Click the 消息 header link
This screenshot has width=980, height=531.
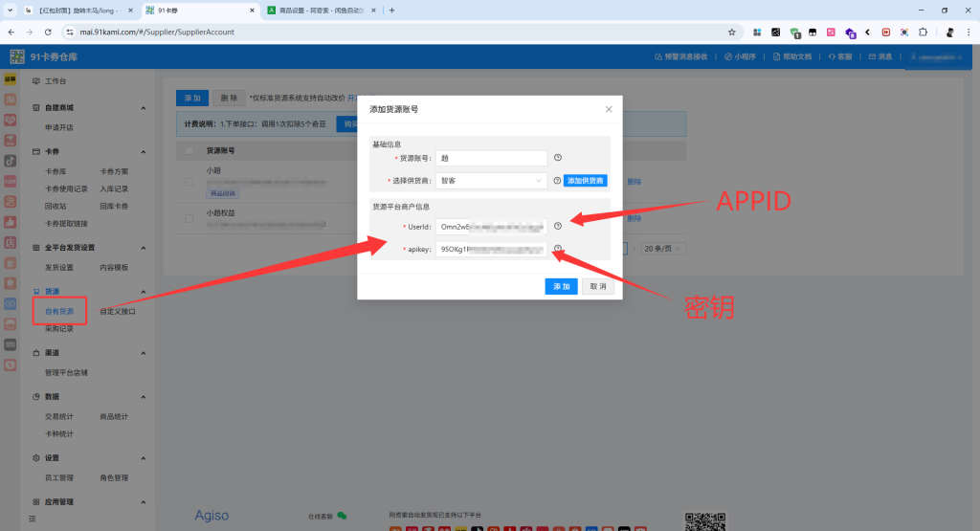pyautogui.click(x=880, y=56)
